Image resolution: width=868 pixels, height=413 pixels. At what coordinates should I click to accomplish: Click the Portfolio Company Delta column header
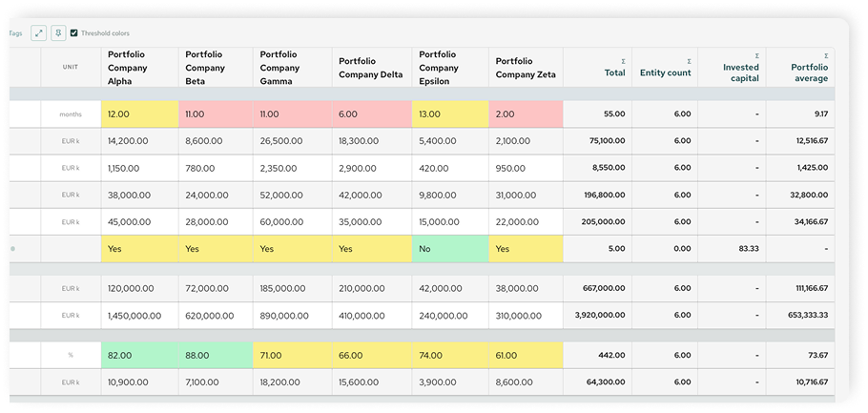(x=372, y=67)
